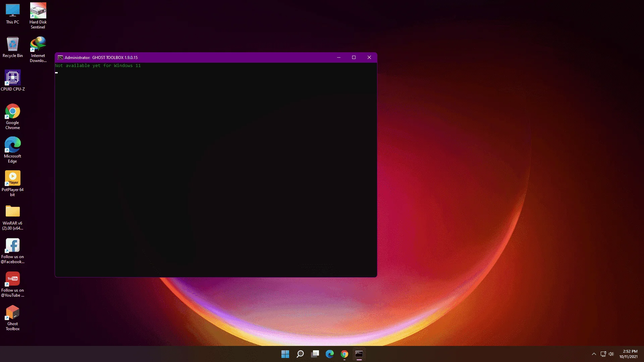644x362 pixels.
Task: Click the Ghost Toolbox console taskbar icon
Action: click(359, 354)
